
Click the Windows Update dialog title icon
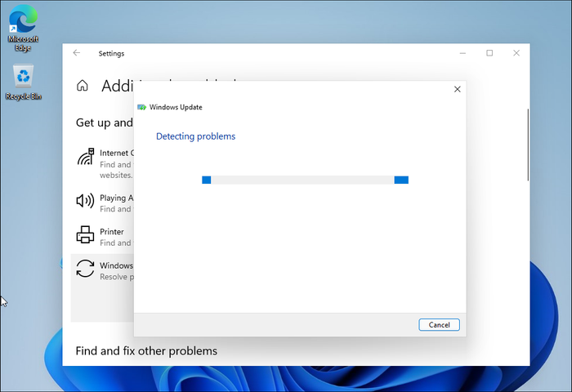(x=142, y=107)
